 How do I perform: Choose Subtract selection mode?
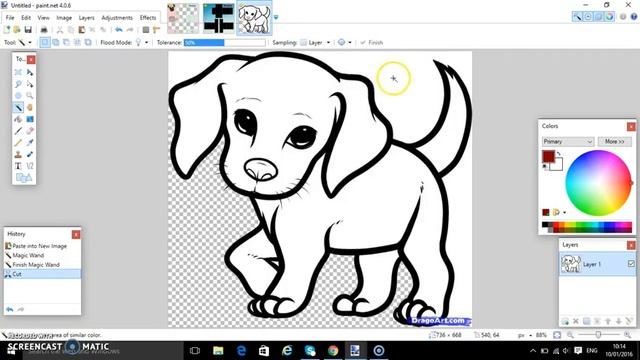coord(66,42)
